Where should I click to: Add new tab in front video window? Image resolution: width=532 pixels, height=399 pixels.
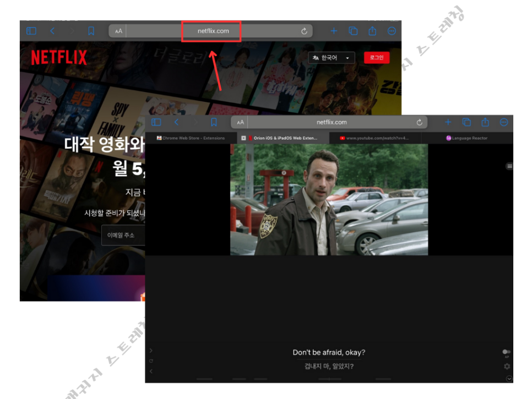(448, 122)
